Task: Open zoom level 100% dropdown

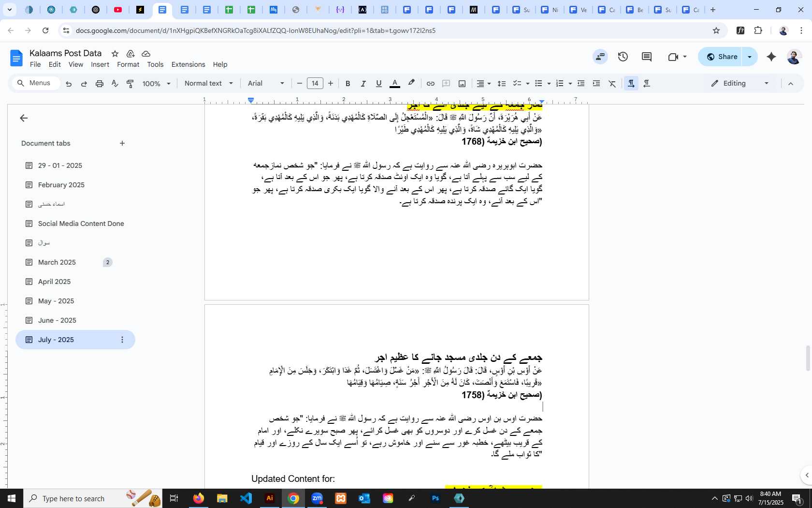Action: pyautogui.click(x=157, y=84)
